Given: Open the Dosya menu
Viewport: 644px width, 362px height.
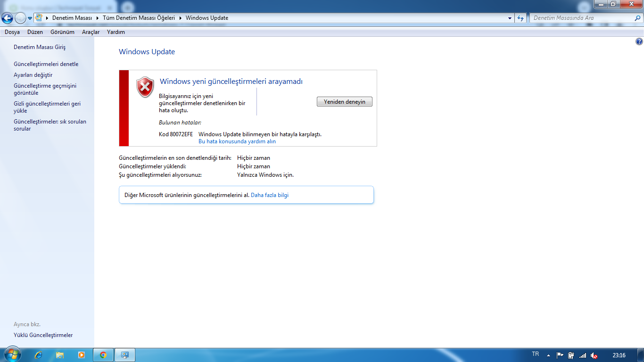Looking at the screenshot, I should tap(12, 32).
